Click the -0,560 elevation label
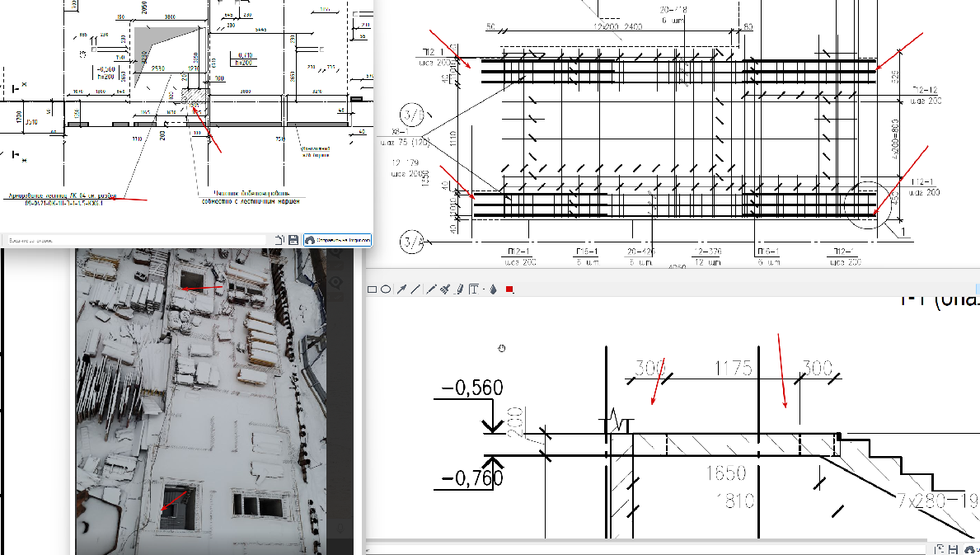The width and height of the screenshot is (980, 555). tap(472, 388)
